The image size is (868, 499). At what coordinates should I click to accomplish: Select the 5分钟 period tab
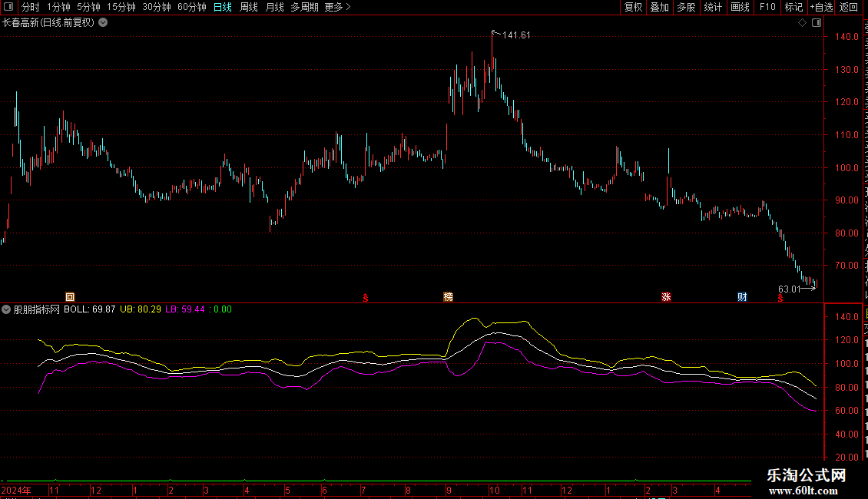coord(88,7)
